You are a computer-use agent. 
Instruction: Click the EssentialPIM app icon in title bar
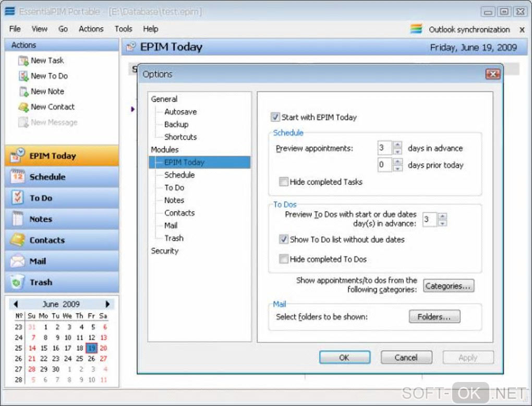(10, 11)
